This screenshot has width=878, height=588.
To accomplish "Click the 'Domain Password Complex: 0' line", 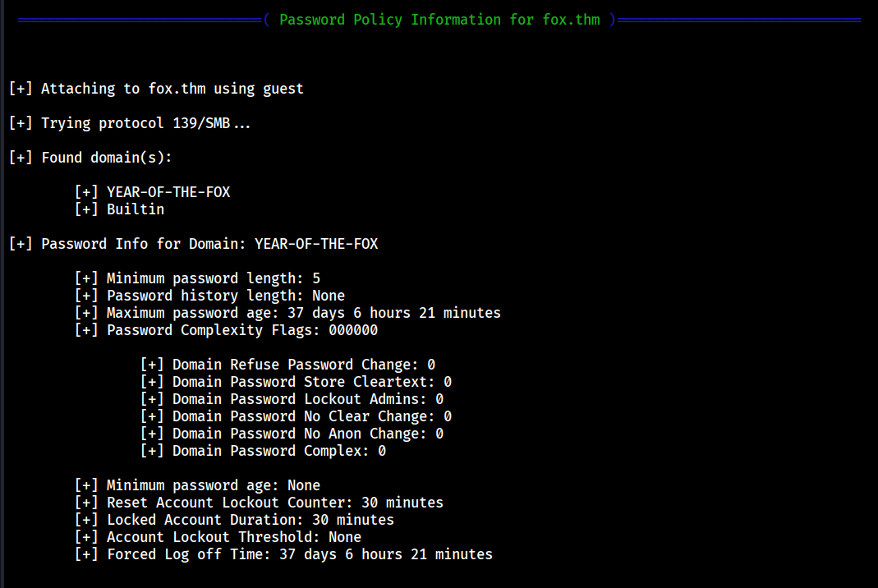I will click(x=263, y=451).
